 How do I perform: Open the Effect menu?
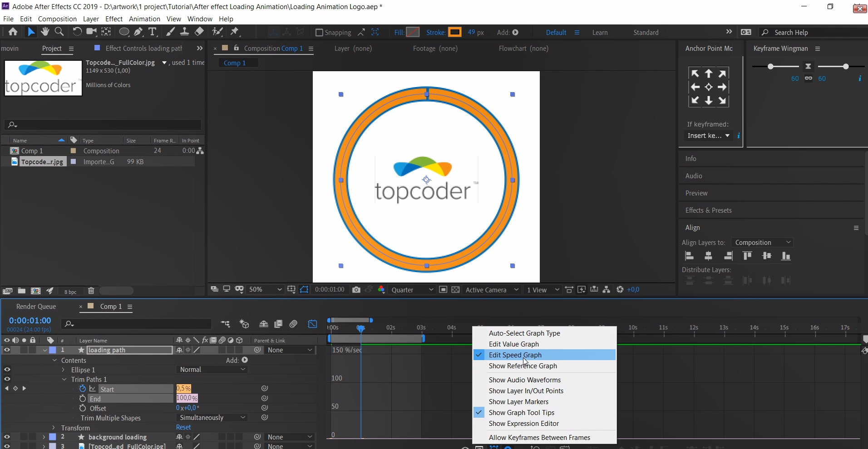pyautogui.click(x=114, y=19)
